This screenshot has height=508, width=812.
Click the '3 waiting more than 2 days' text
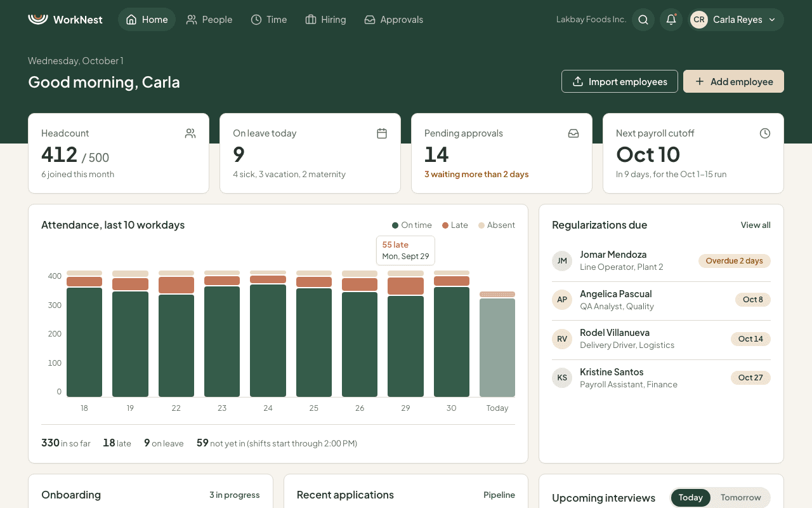pos(476,175)
